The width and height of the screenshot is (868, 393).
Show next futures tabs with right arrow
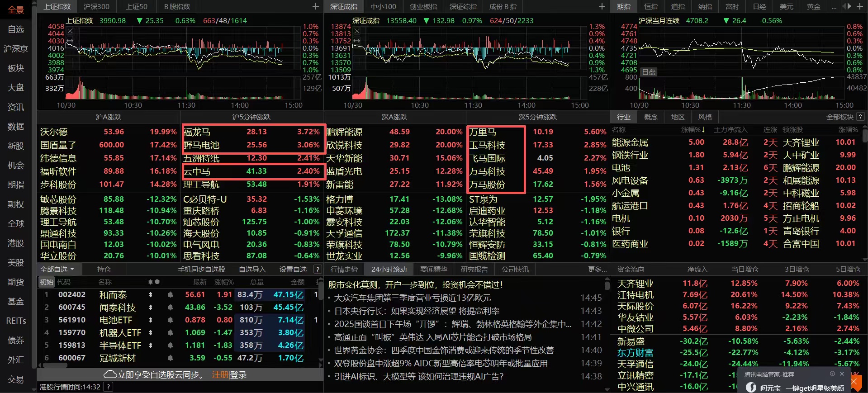point(849,6)
